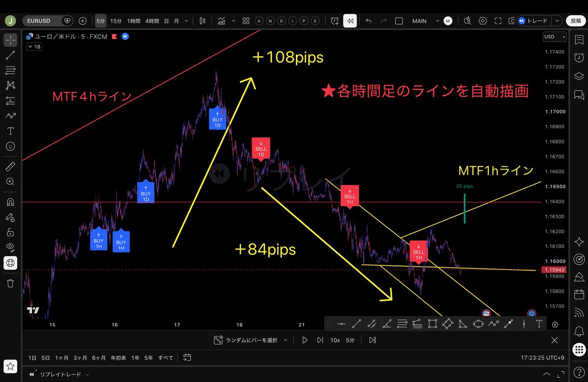This screenshot has width=588, height=382.
Task: Toggle magnet mode on
Action: [10, 202]
